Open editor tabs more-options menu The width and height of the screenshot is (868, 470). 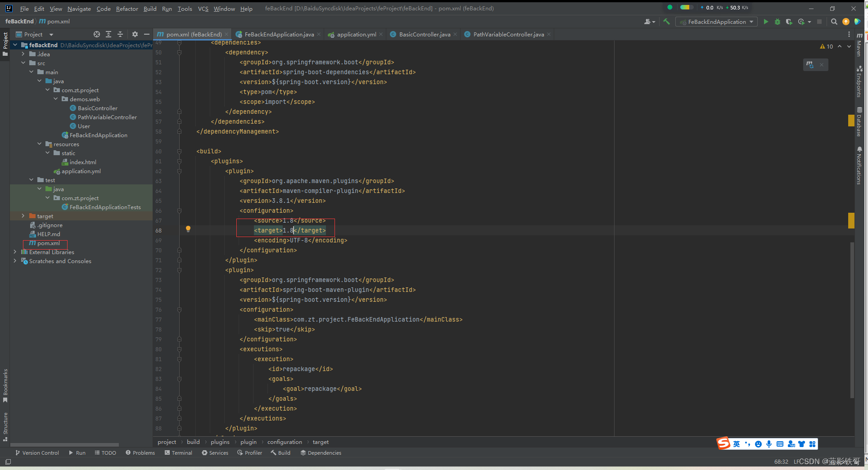tap(849, 34)
